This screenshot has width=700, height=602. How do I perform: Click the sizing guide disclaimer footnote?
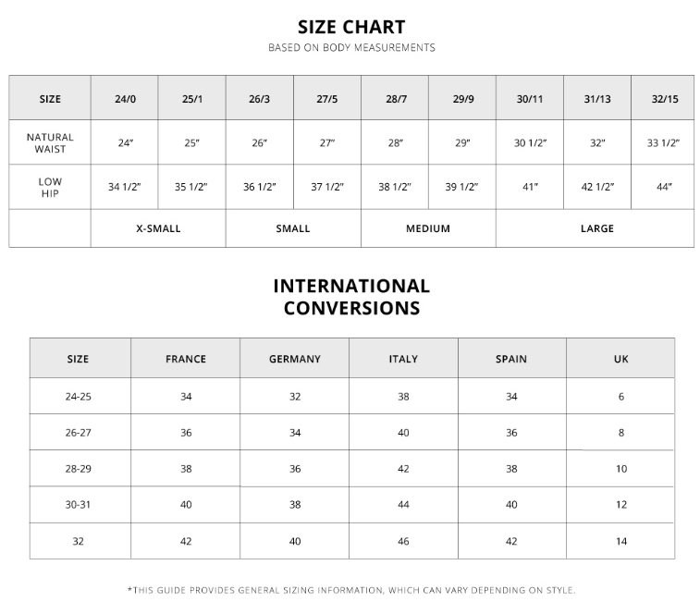(351, 590)
